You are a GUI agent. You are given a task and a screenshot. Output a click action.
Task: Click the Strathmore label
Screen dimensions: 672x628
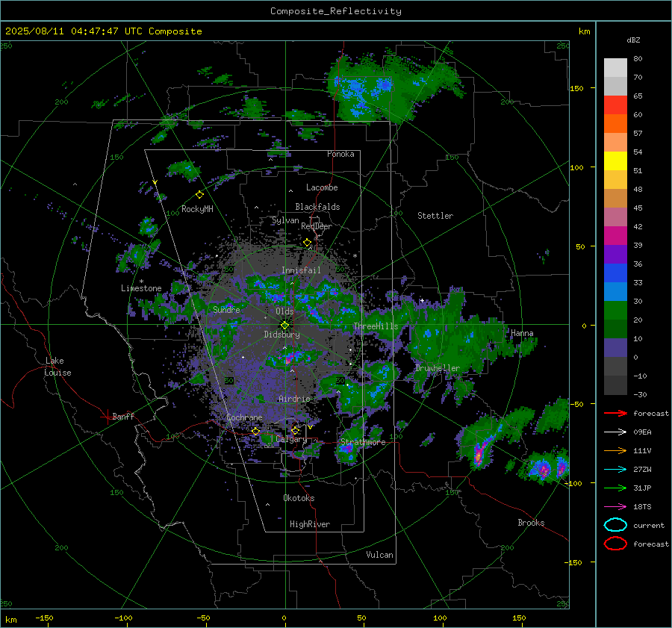tap(363, 442)
